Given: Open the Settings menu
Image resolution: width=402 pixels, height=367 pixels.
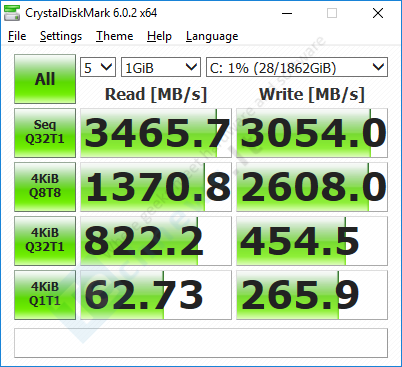Looking at the screenshot, I should [x=61, y=36].
